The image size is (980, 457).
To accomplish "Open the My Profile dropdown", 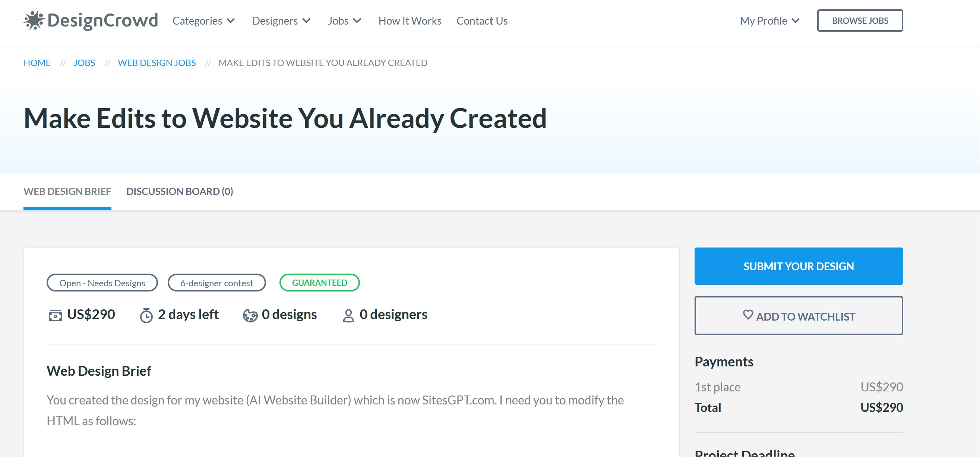I will (769, 21).
